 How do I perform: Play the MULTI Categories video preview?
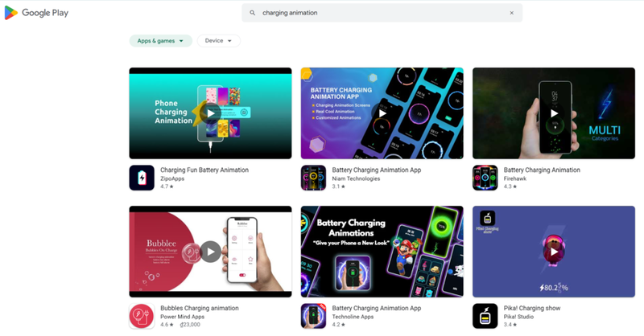pyautogui.click(x=554, y=113)
